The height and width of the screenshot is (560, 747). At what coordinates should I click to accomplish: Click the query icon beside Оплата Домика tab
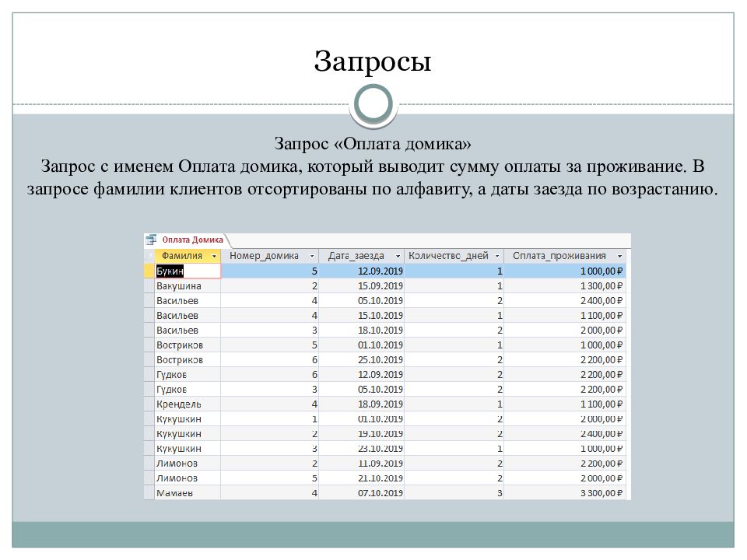(151, 240)
